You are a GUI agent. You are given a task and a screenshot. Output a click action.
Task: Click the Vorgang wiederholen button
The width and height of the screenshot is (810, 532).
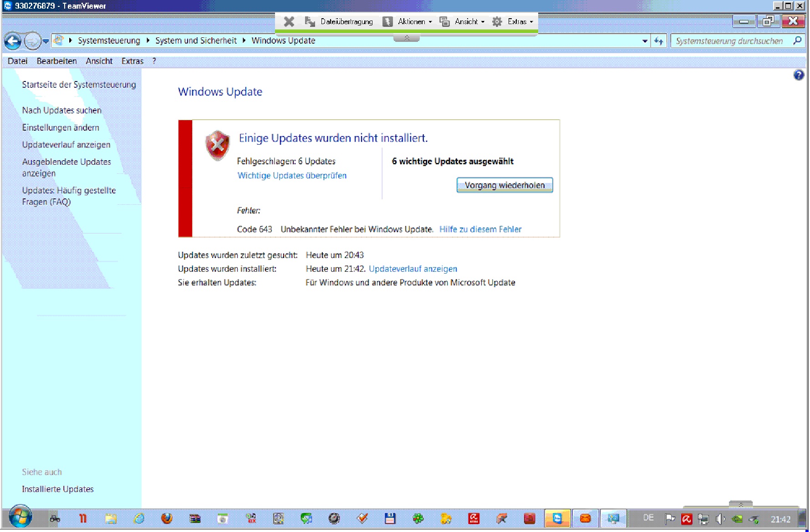point(504,185)
